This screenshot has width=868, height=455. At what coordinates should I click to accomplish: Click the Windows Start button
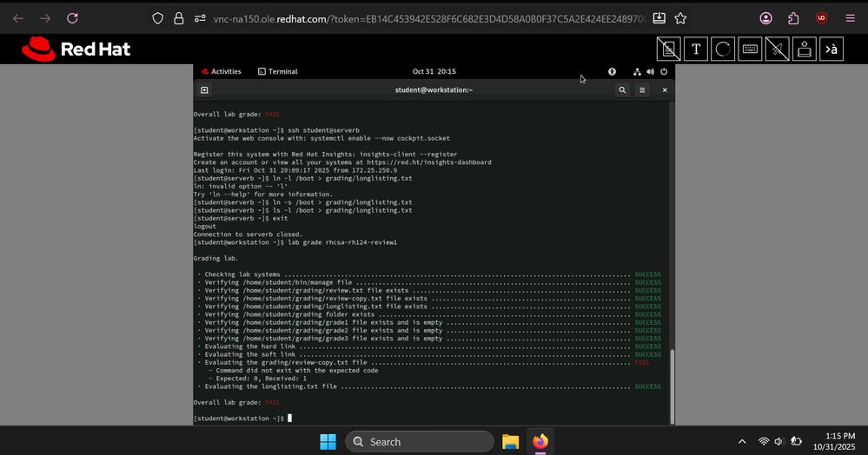click(328, 442)
